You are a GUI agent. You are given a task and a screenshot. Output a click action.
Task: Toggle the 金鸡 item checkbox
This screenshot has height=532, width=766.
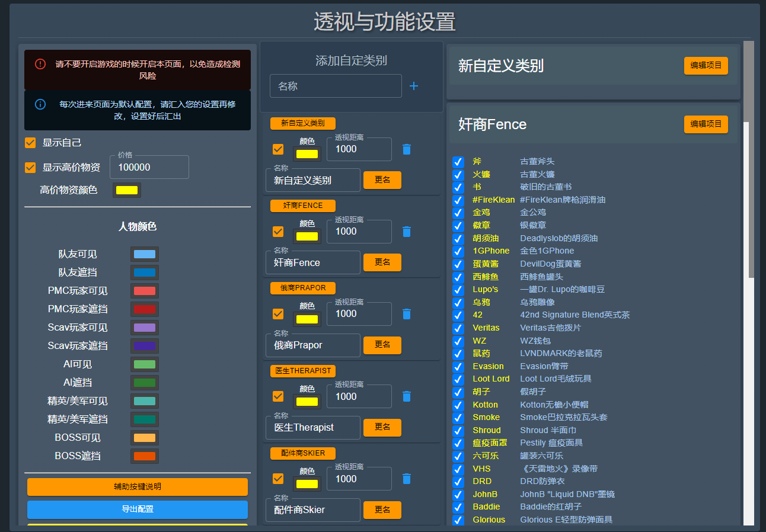[x=458, y=213]
